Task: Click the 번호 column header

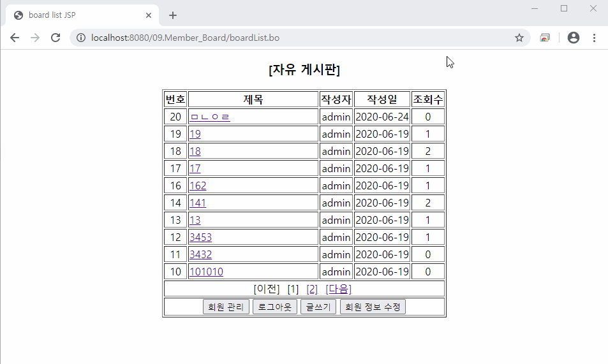Action: tap(175, 99)
